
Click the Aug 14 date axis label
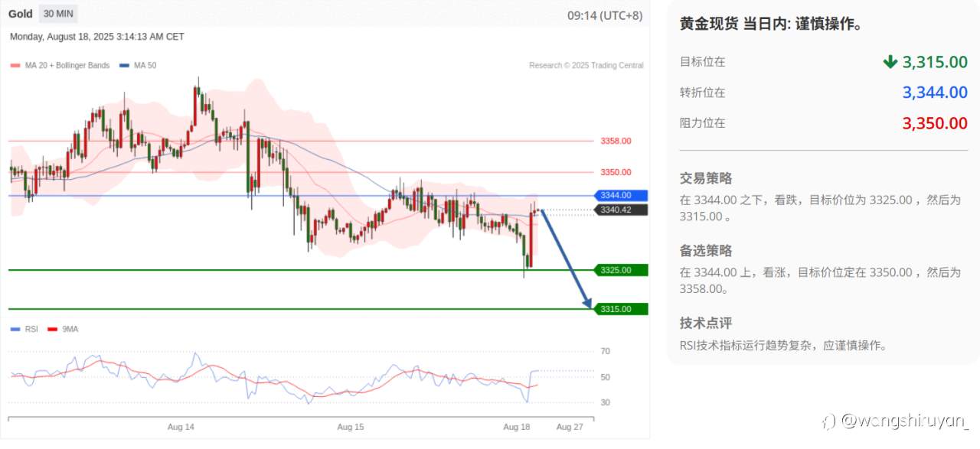pyautogui.click(x=181, y=427)
